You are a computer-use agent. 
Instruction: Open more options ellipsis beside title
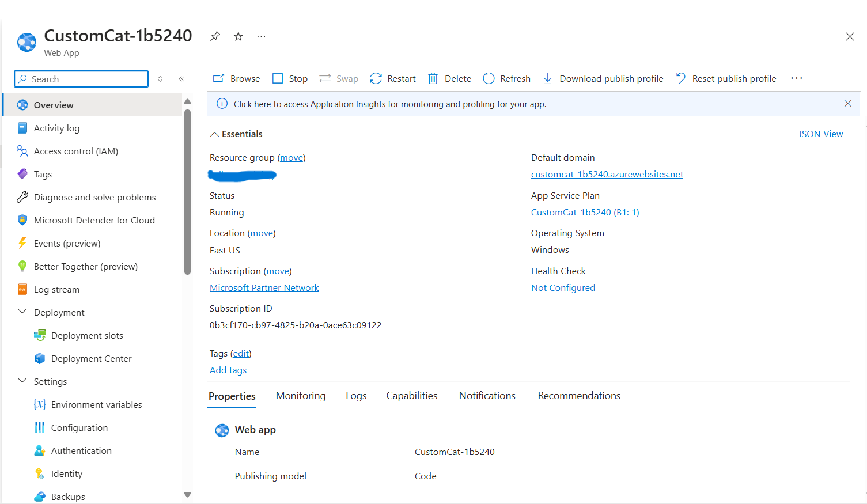point(261,36)
